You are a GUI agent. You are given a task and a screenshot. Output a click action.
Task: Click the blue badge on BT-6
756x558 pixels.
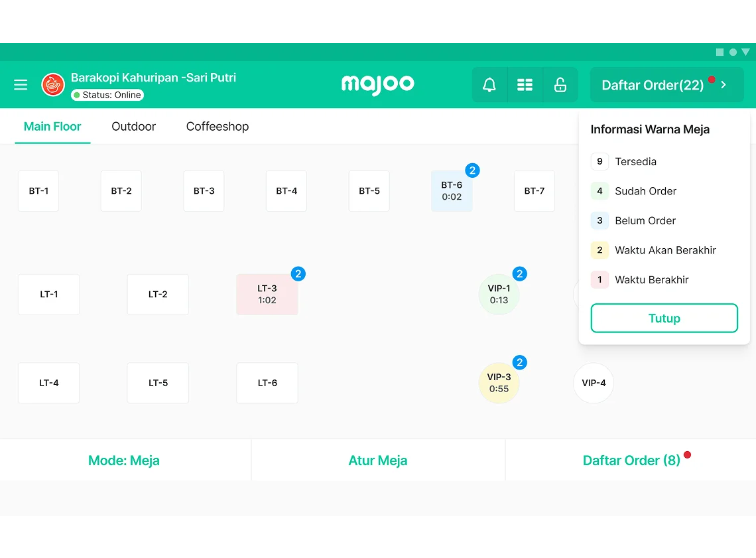(472, 171)
